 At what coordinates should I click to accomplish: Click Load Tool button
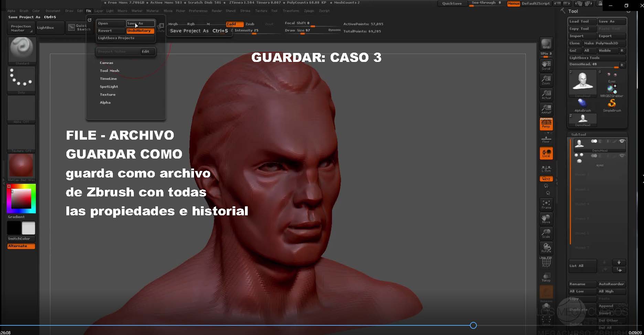tap(582, 21)
